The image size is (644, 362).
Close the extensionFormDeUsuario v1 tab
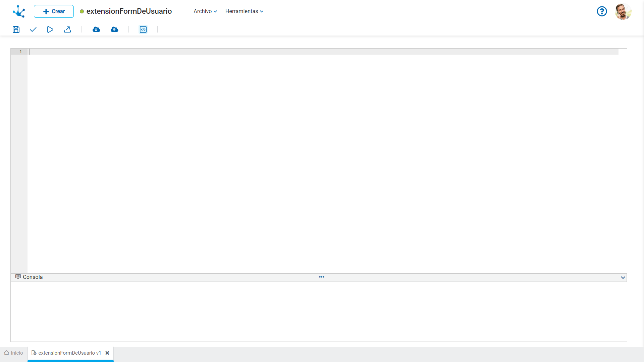pos(107,353)
